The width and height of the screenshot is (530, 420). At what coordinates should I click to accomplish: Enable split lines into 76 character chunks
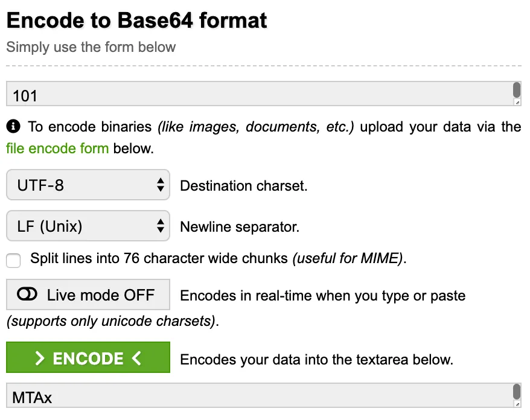pyautogui.click(x=13, y=261)
